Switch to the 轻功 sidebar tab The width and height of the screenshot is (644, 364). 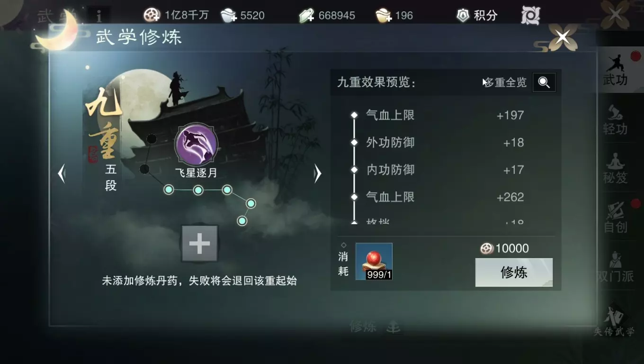(616, 120)
